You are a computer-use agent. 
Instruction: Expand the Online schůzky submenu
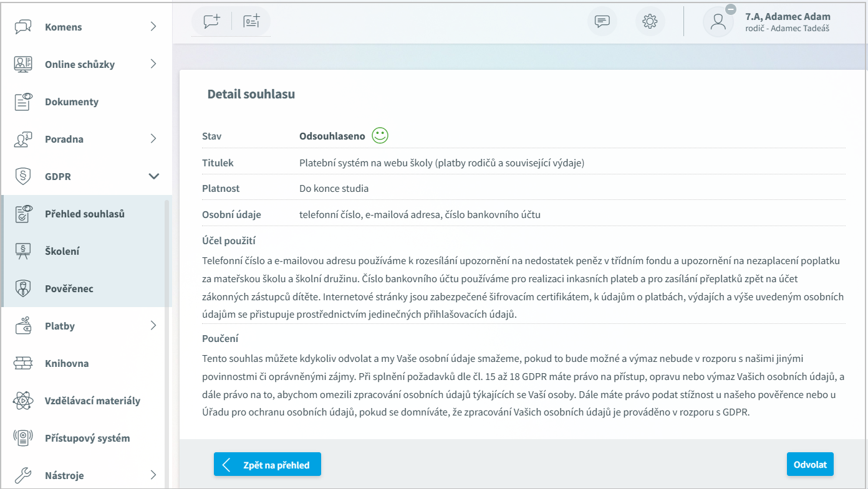coord(153,64)
